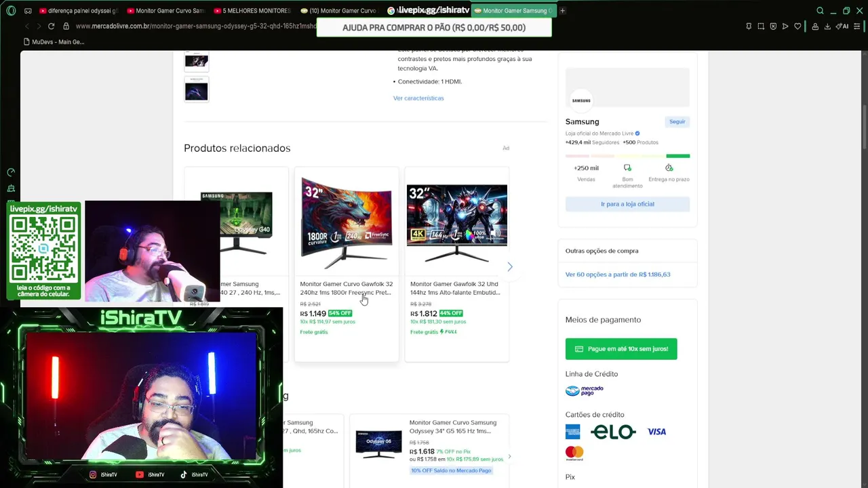The image size is (868, 488).
Task: Open the player send arrow icon
Action: [x=785, y=26]
